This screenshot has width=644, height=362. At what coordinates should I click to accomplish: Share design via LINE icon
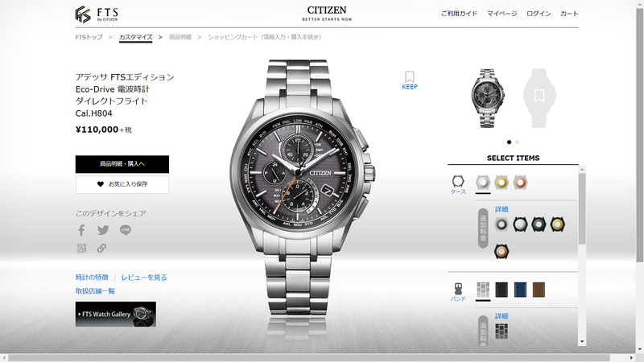click(126, 230)
